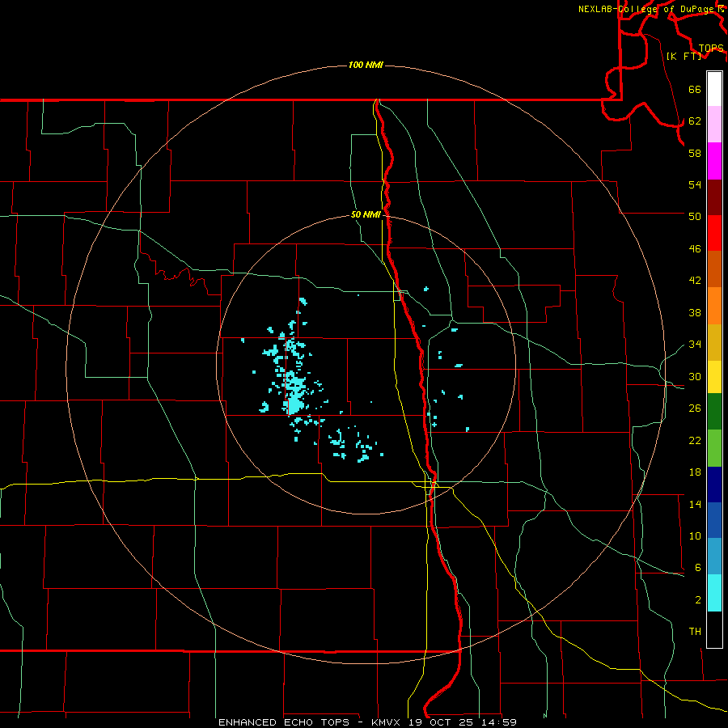Click the legend value "6"
Image resolution: width=728 pixels, height=728 pixels.
point(698,568)
